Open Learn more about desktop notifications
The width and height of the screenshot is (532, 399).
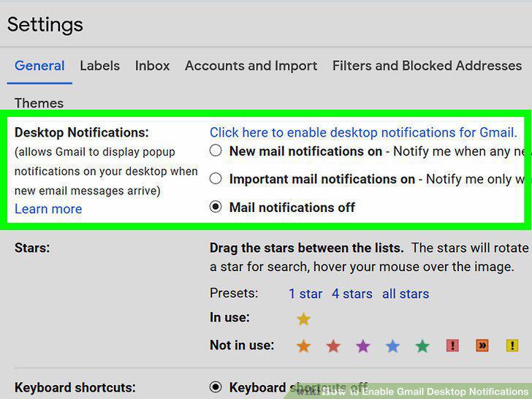click(48, 209)
